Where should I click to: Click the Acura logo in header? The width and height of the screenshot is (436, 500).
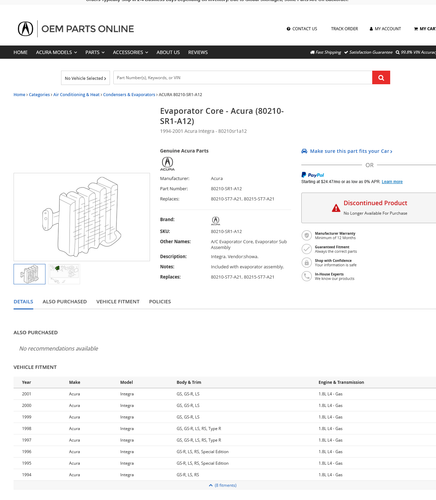25,29
